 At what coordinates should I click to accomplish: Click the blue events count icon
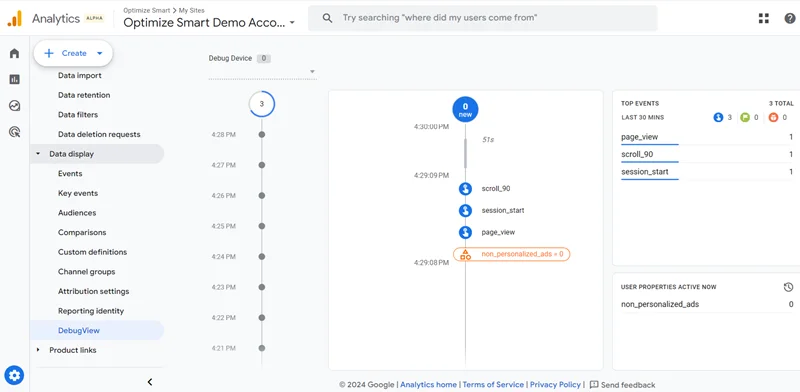tap(718, 117)
